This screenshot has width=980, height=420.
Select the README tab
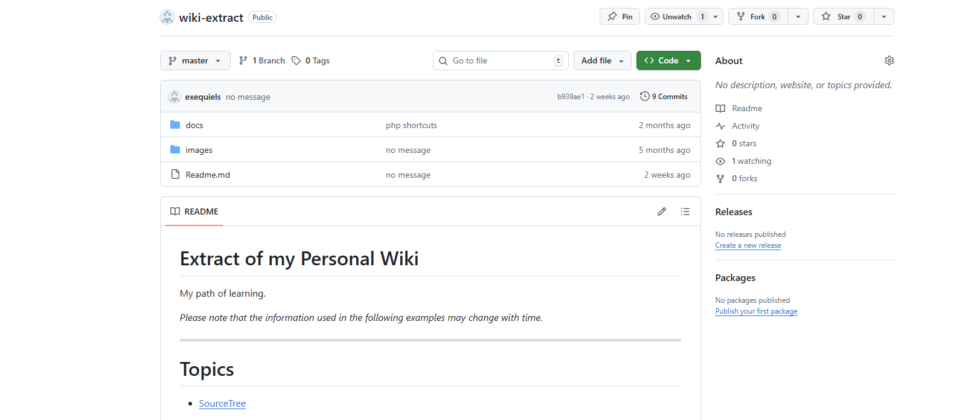point(194,212)
